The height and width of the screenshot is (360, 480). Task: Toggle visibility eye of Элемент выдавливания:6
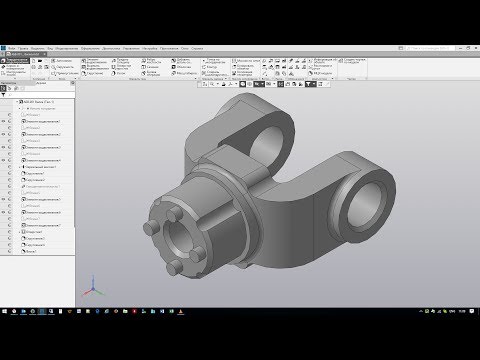(3, 212)
